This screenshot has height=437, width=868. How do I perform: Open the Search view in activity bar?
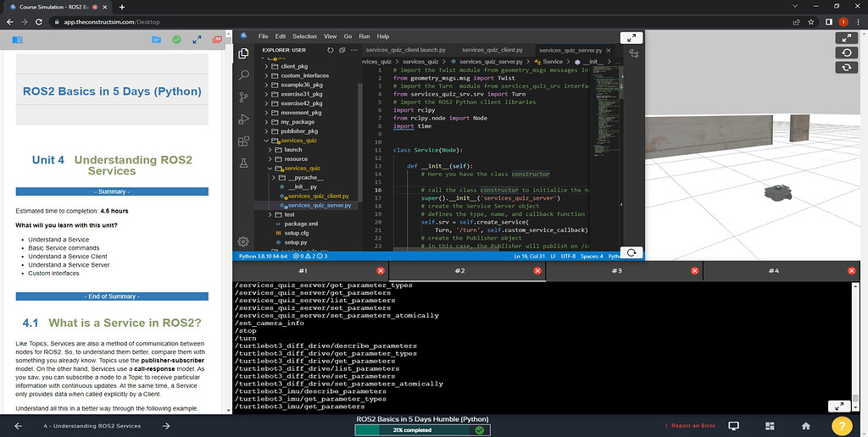[243, 75]
